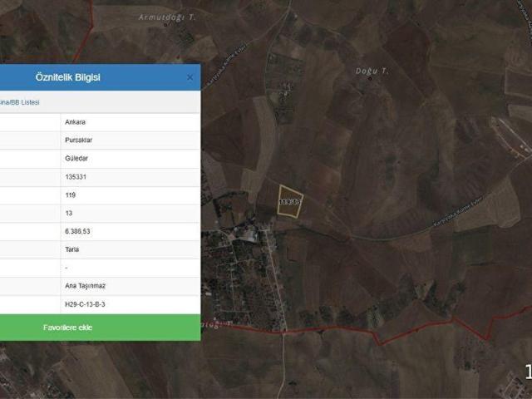Close the Öznitelik Bilgisi panel
This screenshot has height=399, width=532.
190,77
